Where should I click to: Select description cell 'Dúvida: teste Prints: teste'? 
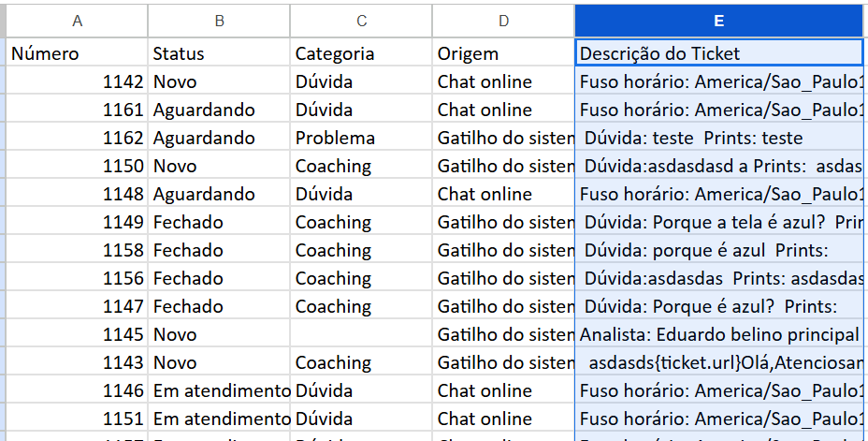[x=719, y=138]
